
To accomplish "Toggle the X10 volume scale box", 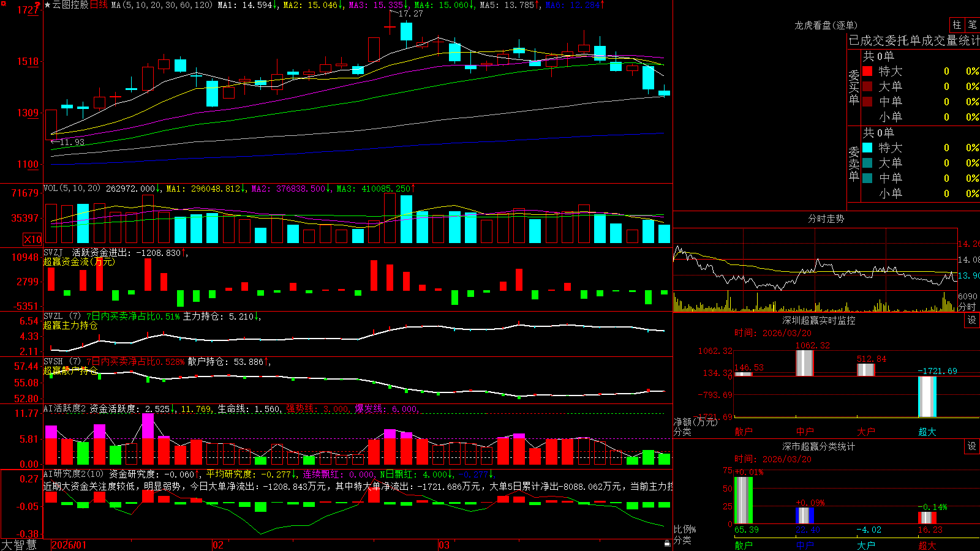I will [32, 239].
